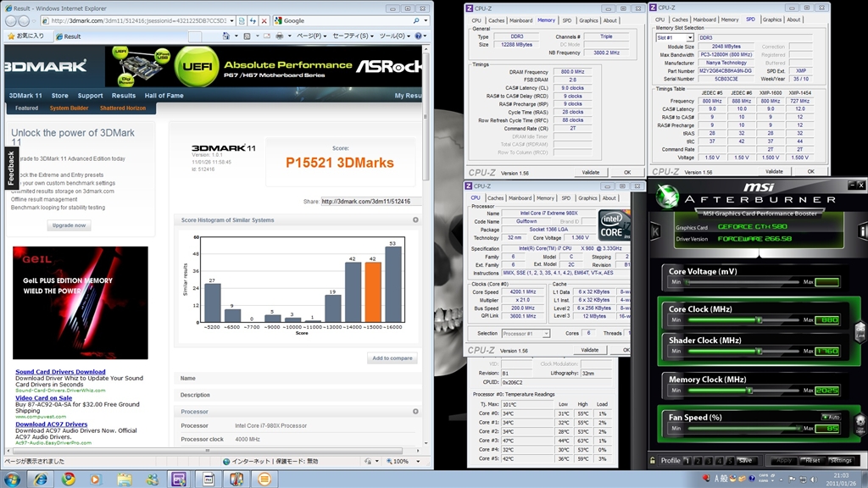The height and width of the screenshot is (488, 868).
Task: Click the Add to compare button
Action: tap(392, 358)
